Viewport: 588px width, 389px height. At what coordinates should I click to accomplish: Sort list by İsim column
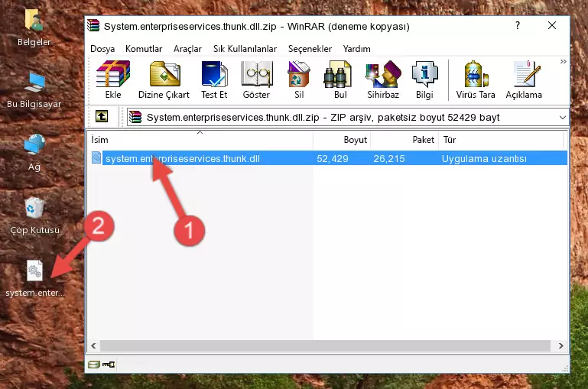200,139
